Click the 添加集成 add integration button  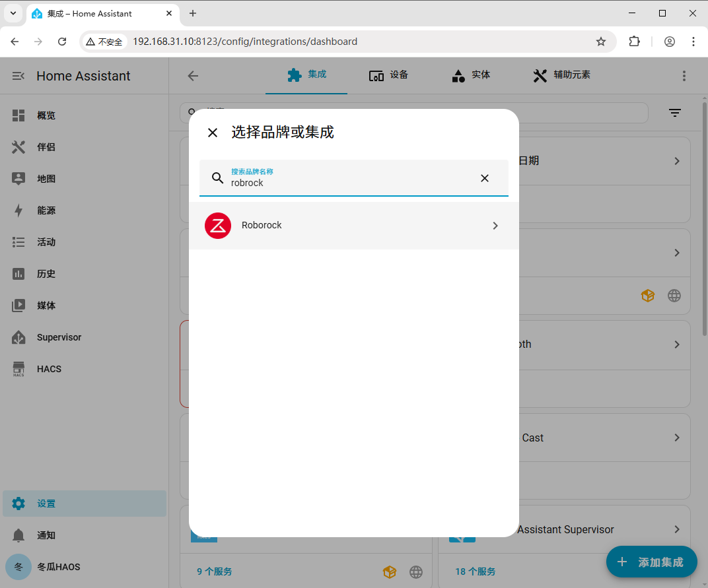[652, 562]
